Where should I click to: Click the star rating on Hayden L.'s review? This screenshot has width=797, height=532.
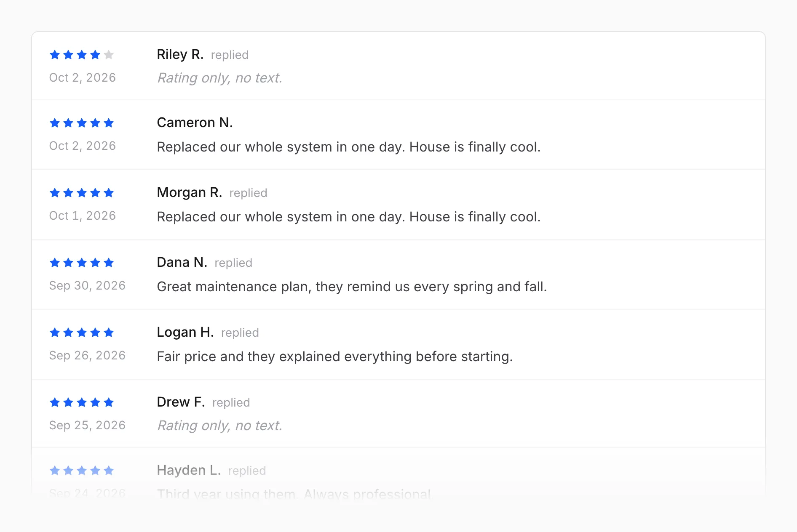click(82, 471)
